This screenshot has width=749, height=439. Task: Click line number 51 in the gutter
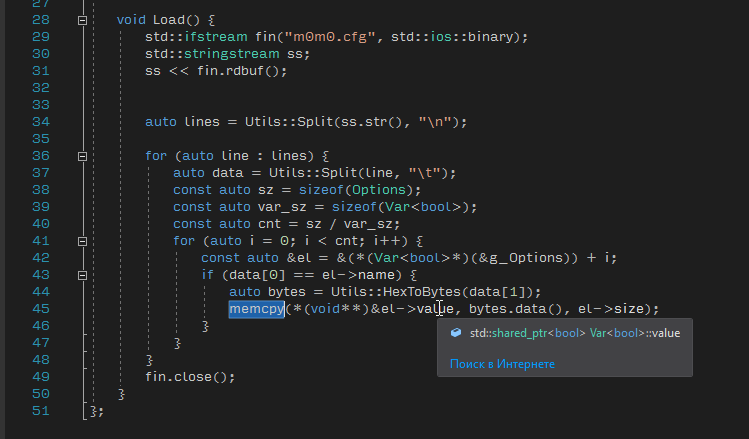[x=41, y=411]
